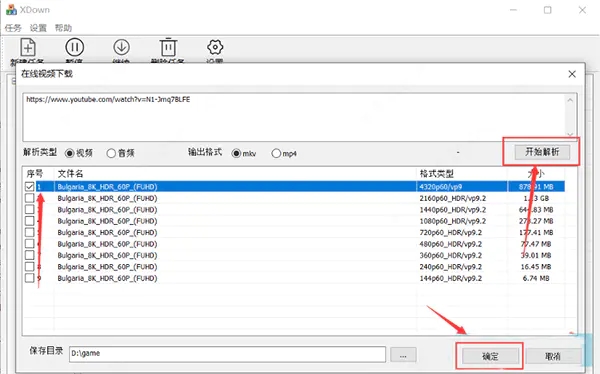Click the 6.74 MB size cell

[x=536, y=278]
